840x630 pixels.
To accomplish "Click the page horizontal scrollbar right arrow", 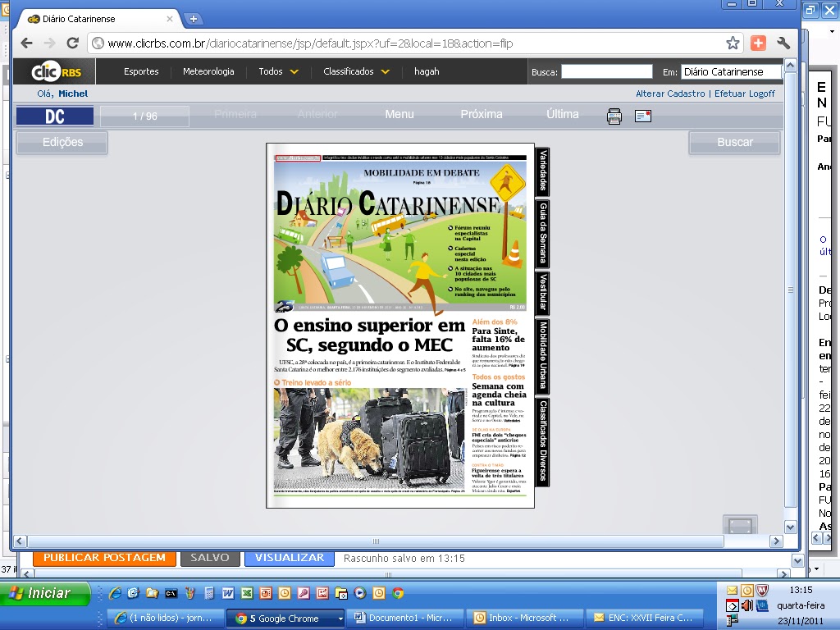I will 776,541.
